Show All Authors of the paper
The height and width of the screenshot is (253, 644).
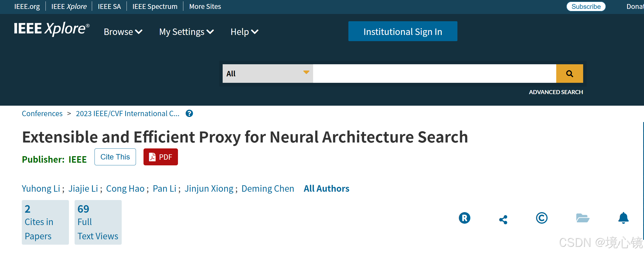click(x=326, y=188)
